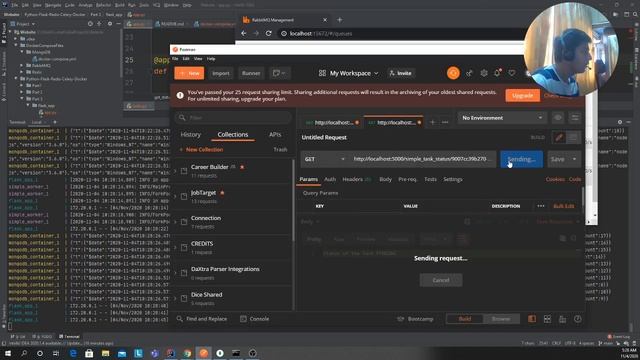Open Find and Replace in Postman footer
The width and height of the screenshot is (640, 360).
(x=202, y=319)
